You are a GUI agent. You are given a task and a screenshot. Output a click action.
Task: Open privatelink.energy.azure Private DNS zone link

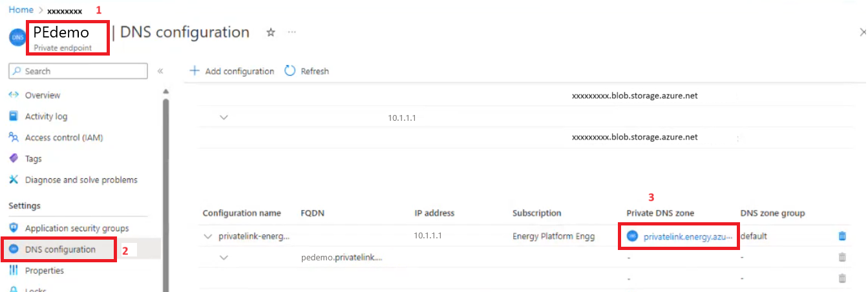click(x=688, y=236)
